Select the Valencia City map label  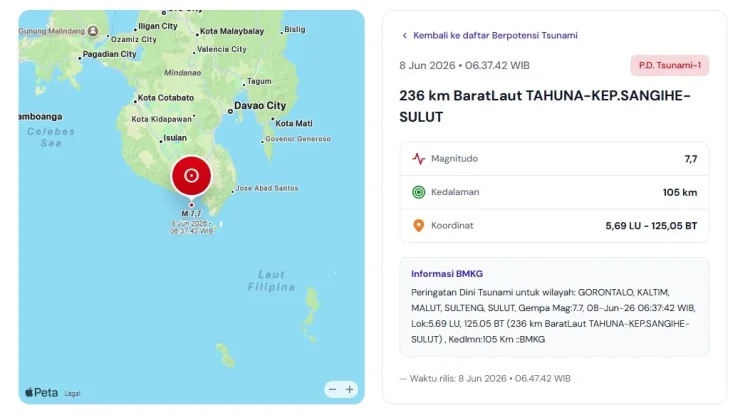[x=222, y=49]
